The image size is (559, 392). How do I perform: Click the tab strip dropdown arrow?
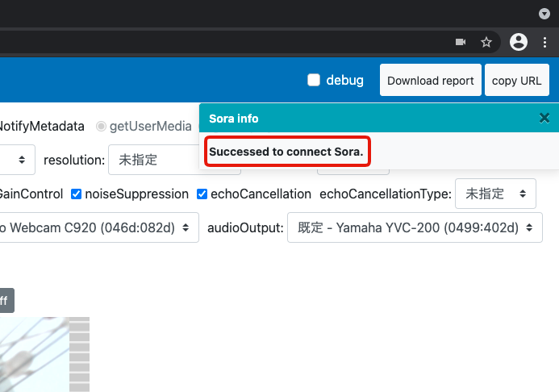544,14
